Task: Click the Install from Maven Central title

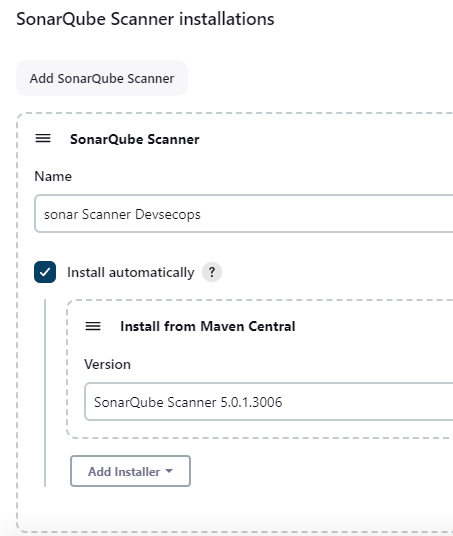Action: [x=208, y=326]
